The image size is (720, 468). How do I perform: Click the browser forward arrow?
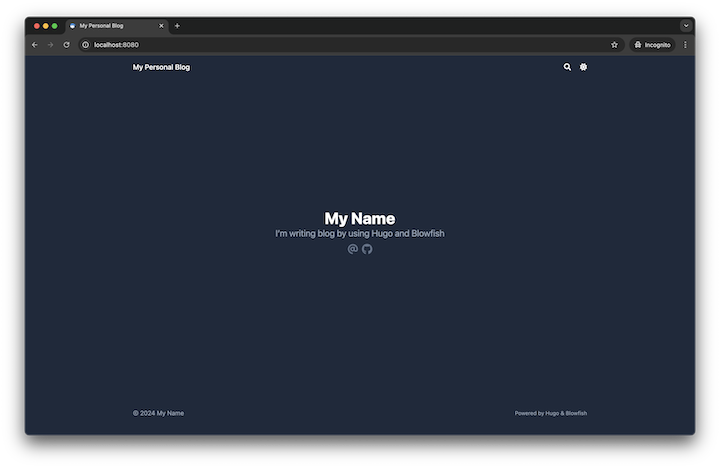tap(51, 45)
